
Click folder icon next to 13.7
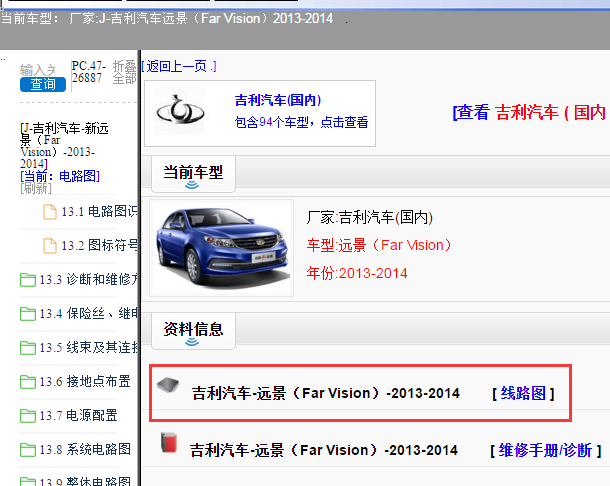[28, 416]
